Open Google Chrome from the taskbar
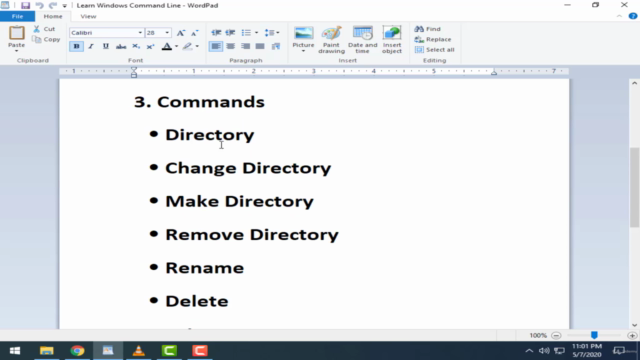This screenshot has width=640, height=360. coord(77,351)
